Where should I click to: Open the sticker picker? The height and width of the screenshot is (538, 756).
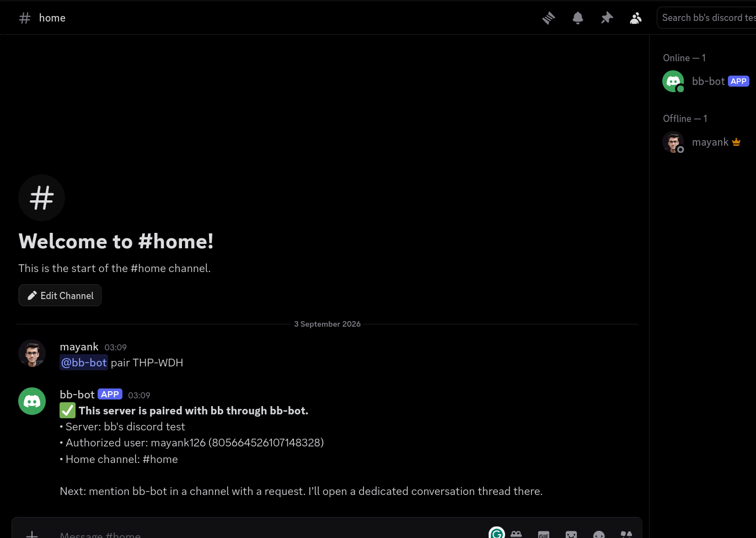click(x=571, y=534)
